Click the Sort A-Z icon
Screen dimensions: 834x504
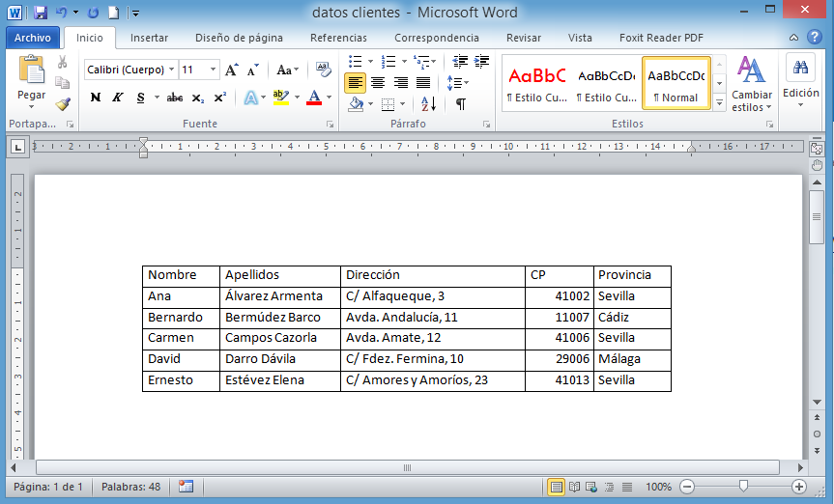point(428,103)
